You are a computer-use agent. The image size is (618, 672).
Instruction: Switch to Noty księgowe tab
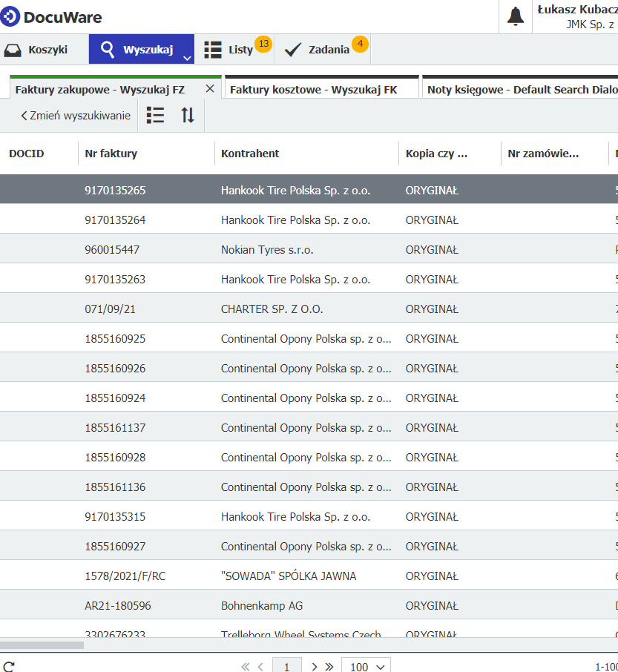click(519, 90)
